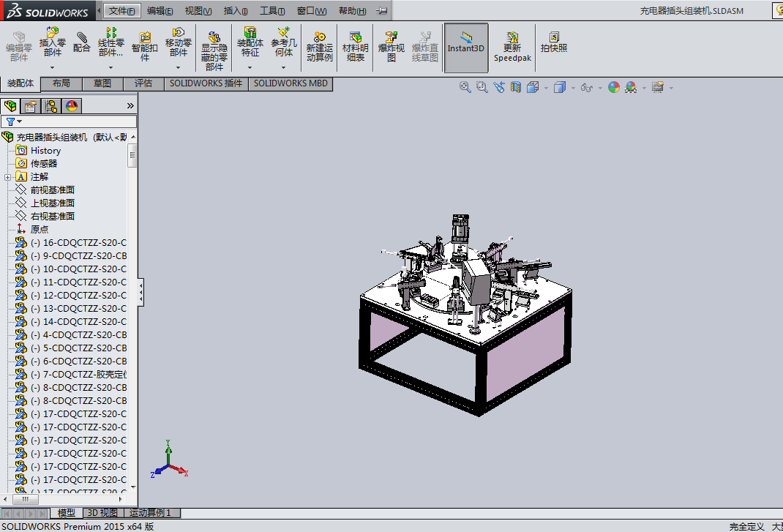Select component 7-CDQCTZZ-胶壳定 in tree
Viewport: 783px width, 532px height.
(x=70, y=374)
